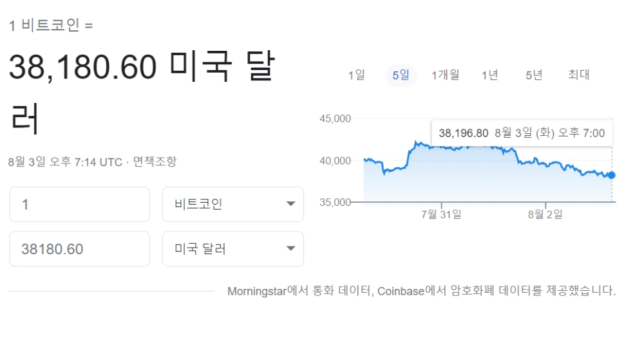Click the arrow icon beside 비트코인

coord(291,204)
